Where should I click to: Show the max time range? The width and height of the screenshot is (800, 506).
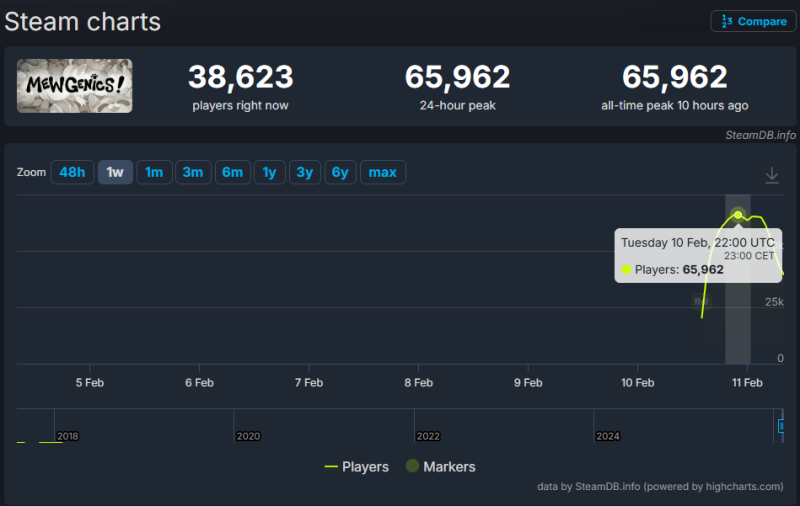click(383, 172)
